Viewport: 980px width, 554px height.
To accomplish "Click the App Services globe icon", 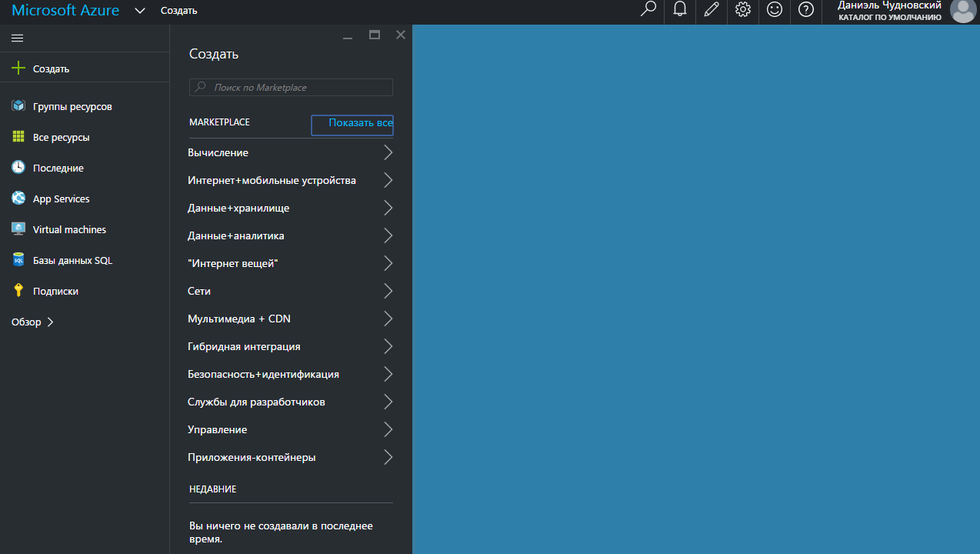I will click(x=18, y=199).
